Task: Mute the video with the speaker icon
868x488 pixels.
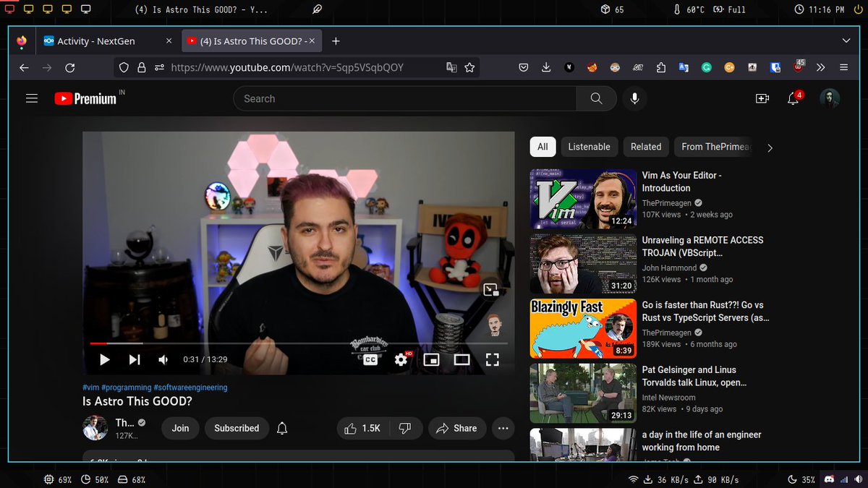Action: point(162,359)
